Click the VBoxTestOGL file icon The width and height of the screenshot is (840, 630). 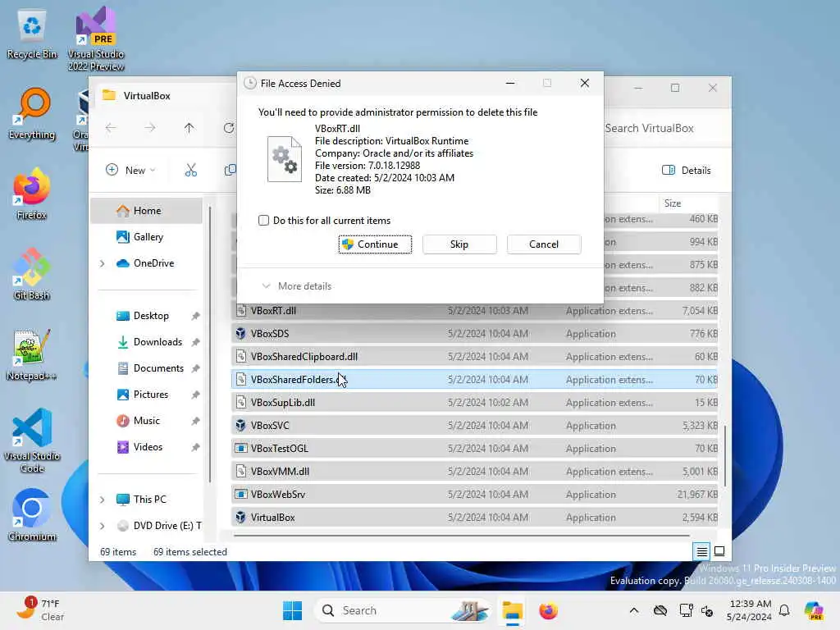click(241, 449)
